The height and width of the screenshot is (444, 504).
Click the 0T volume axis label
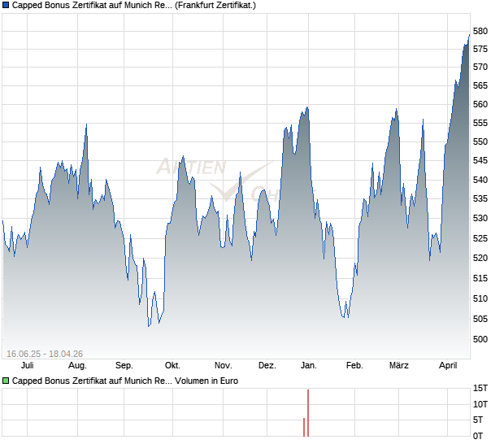(480, 436)
